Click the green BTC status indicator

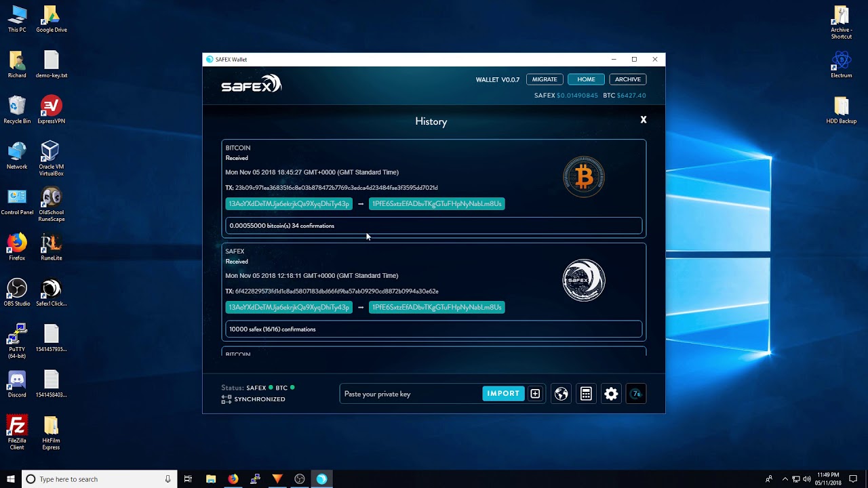point(292,388)
